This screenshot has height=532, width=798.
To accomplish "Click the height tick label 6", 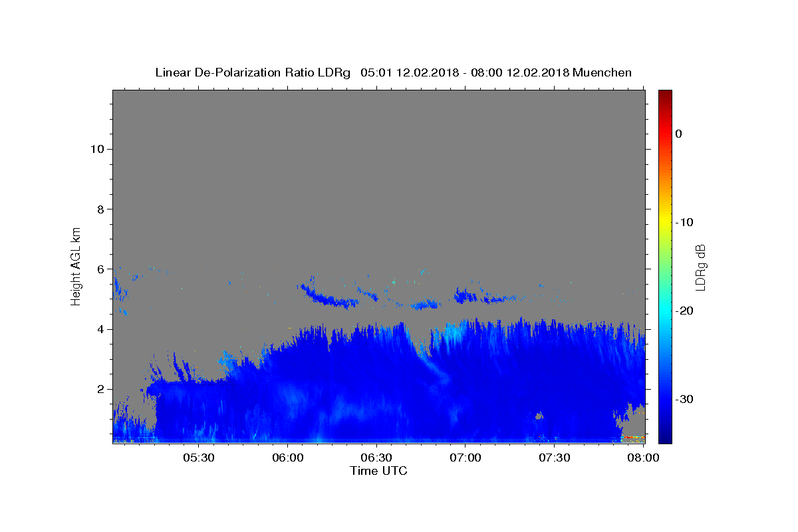I will [x=100, y=269].
